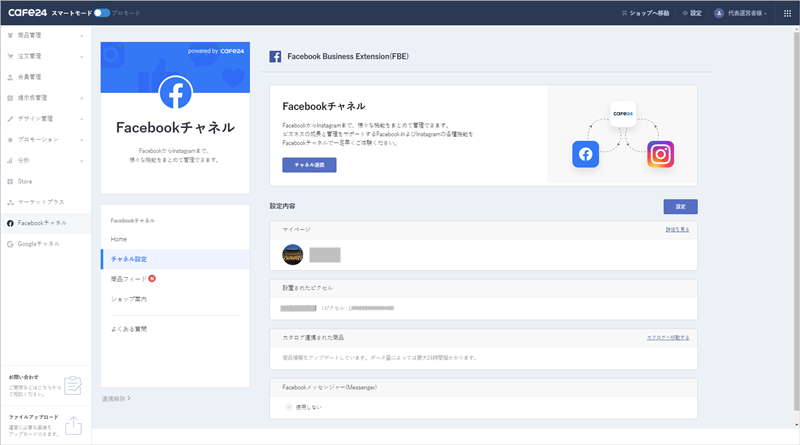Click the red N badge beside 商品フィード

[x=152, y=279]
